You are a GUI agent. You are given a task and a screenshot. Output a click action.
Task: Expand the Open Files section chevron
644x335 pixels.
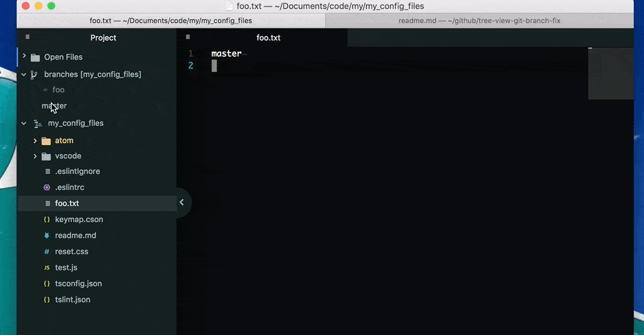tap(24, 56)
